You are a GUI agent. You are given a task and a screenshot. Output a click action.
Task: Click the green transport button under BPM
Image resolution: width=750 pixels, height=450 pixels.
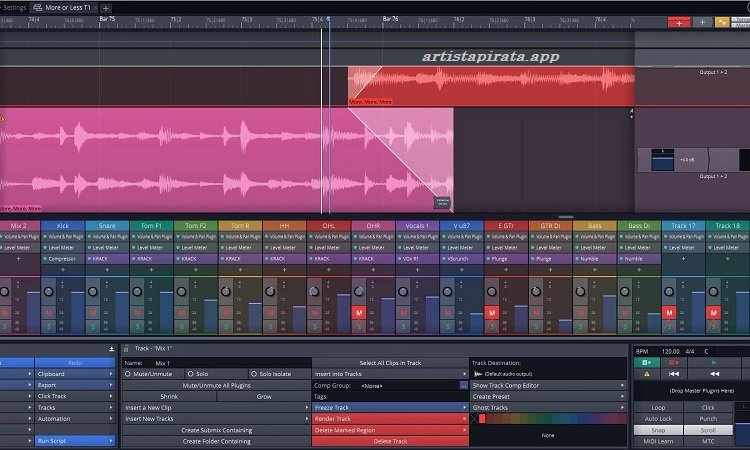click(x=647, y=363)
